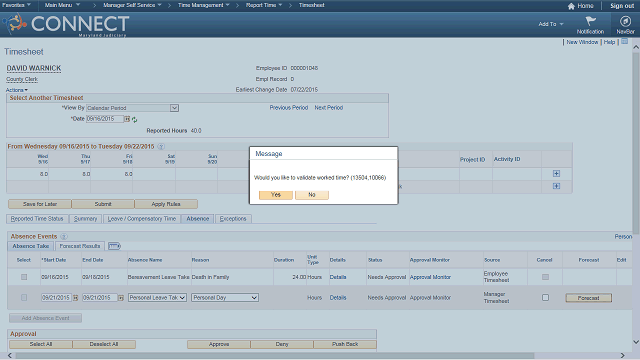Switch to the Exceptions tab
Screen dimensions: 640x360
233,219
